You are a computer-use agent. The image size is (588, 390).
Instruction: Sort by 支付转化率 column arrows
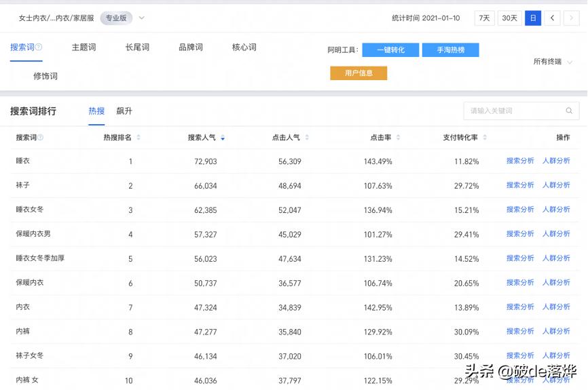click(x=485, y=138)
